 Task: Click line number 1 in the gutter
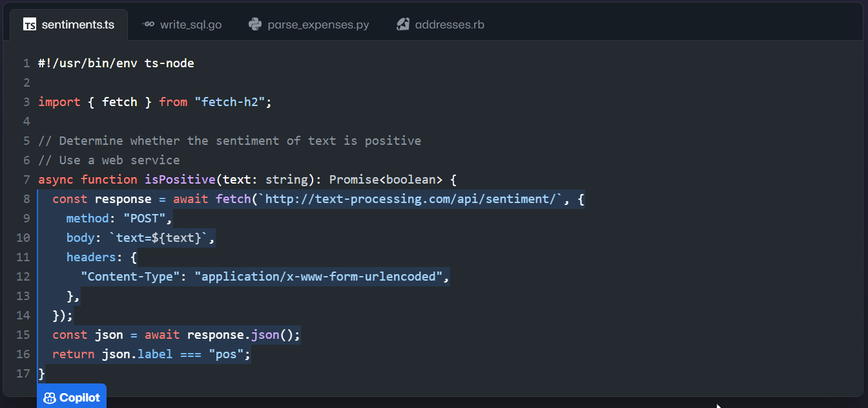tap(26, 63)
